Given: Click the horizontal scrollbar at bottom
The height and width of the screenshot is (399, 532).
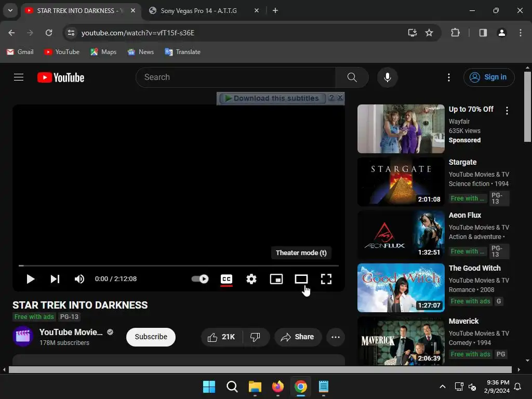Looking at the screenshot, I should click(x=260, y=369).
